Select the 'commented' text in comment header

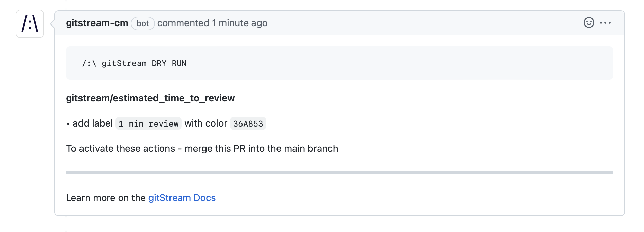click(183, 23)
